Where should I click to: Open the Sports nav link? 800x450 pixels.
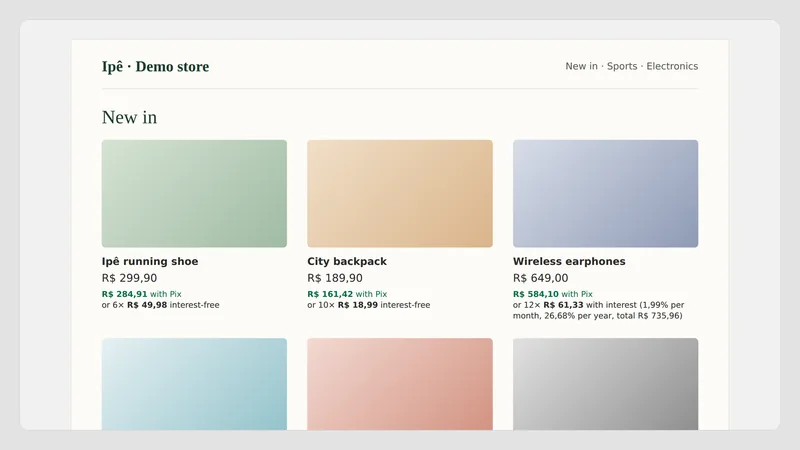[622, 66]
